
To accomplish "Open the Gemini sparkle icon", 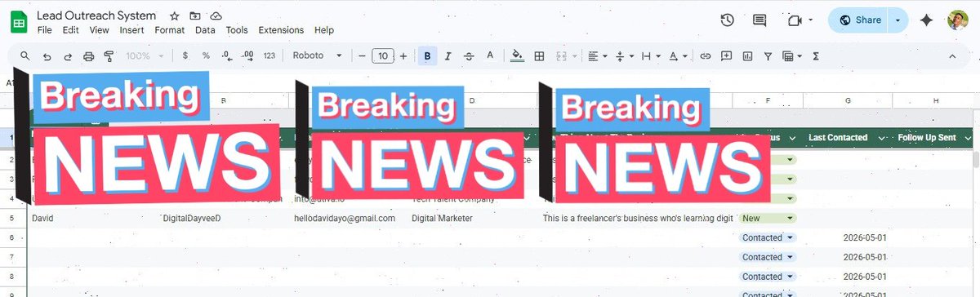I will click(926, 20).
